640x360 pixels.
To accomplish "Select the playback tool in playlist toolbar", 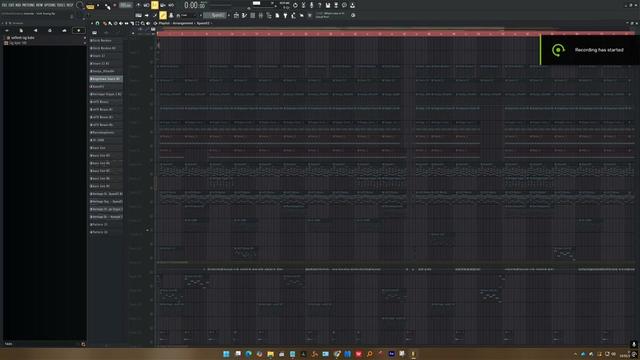I will [x=148, y=23].
